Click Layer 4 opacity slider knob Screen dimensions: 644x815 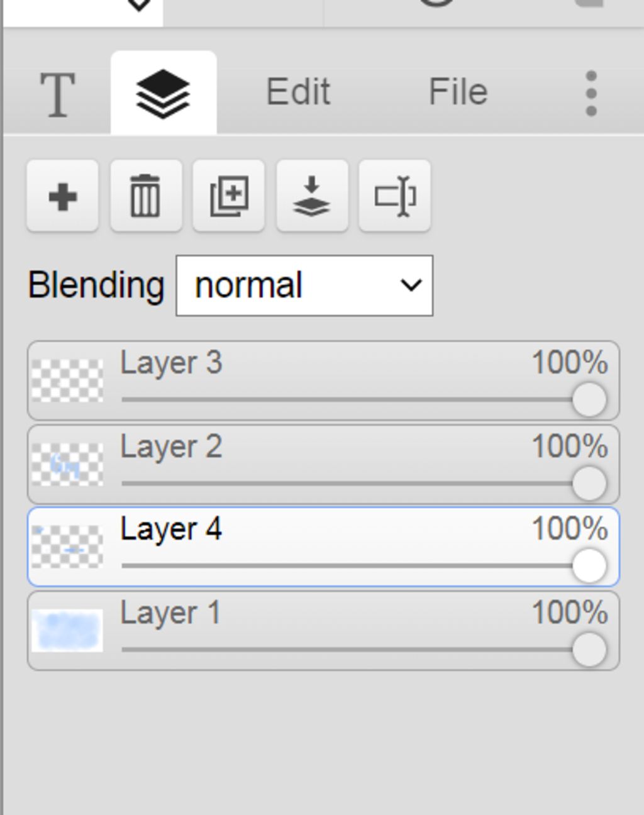pyautogui.click(x=589, y=565)
